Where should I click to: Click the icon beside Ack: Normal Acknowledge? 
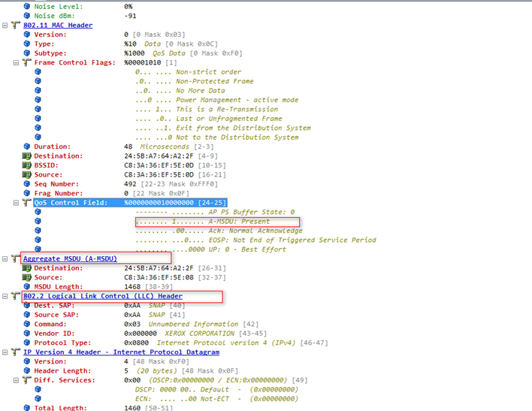click(38, 231)
